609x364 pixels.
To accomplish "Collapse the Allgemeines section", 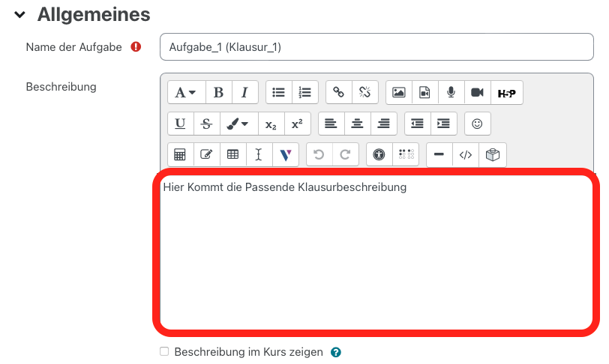I will coord(20,14).
